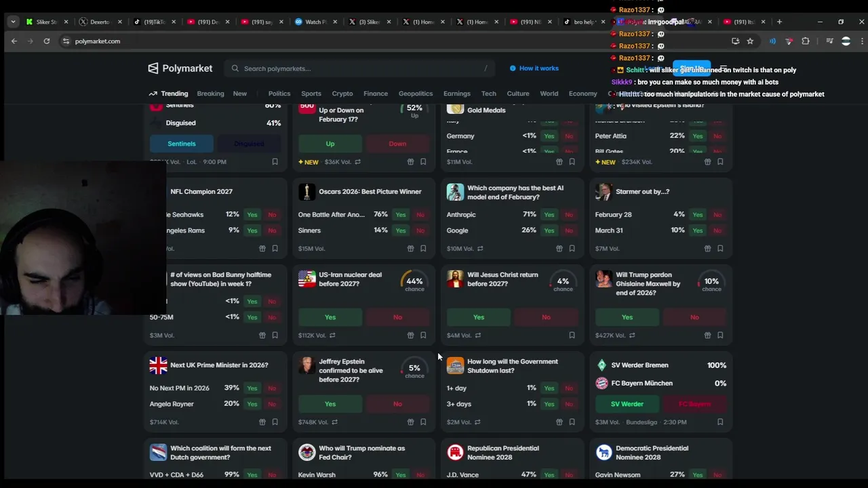The width and height of the screenshot is (868, 488).
Task: Choose Down on February 17 market
Action: point(397,144)
